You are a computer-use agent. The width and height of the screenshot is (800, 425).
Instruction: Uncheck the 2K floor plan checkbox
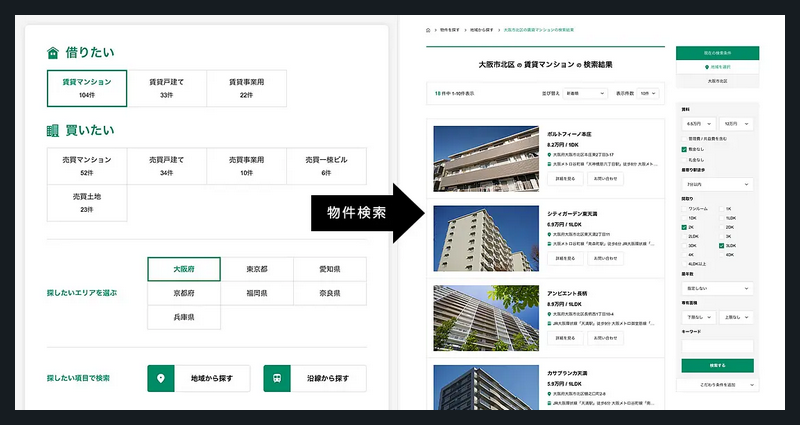point(683,228)
